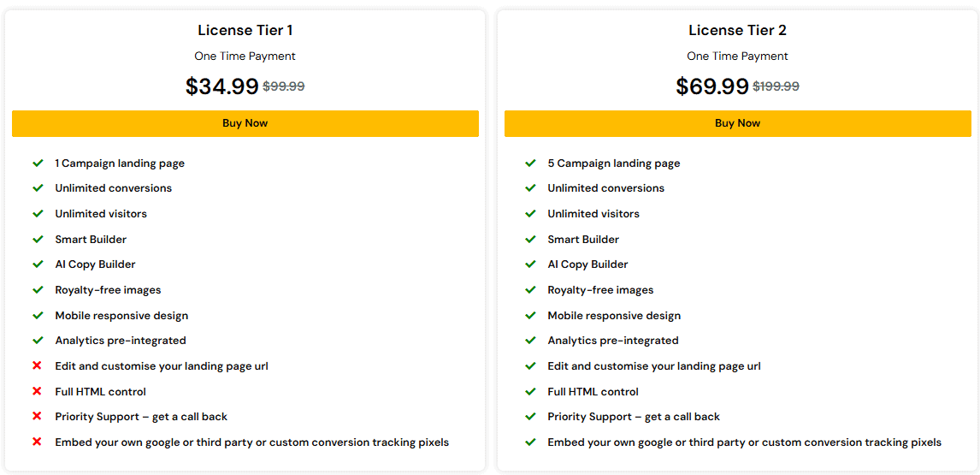Click Buy Now for License Tier 1

[x=245, y=123]
